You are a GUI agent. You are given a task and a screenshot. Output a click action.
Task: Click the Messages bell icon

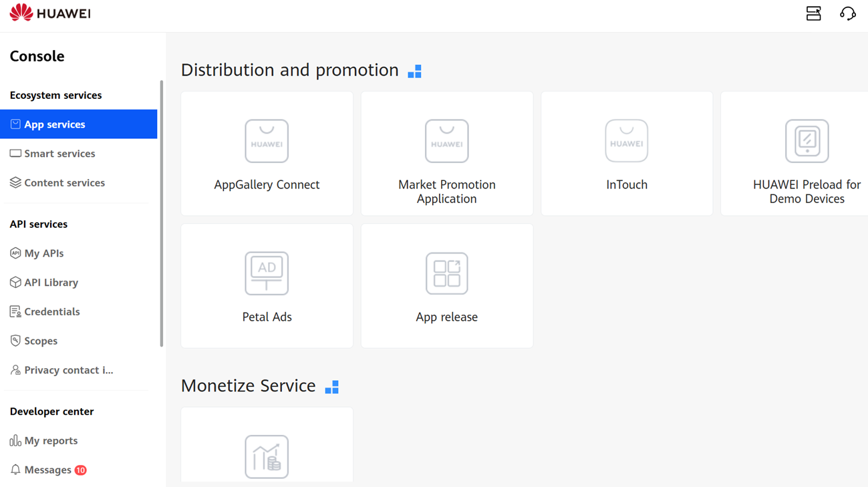point(15,470)
